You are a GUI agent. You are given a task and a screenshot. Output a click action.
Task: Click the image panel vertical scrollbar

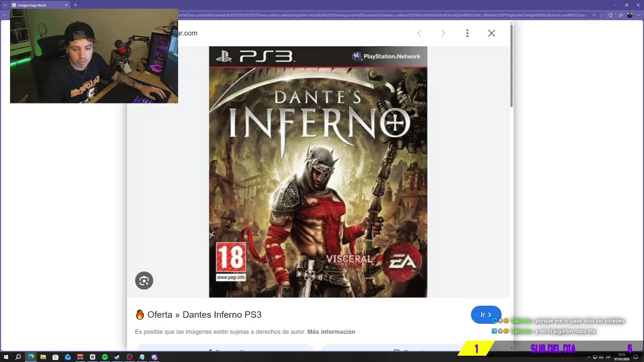click(x=512, y=65)
